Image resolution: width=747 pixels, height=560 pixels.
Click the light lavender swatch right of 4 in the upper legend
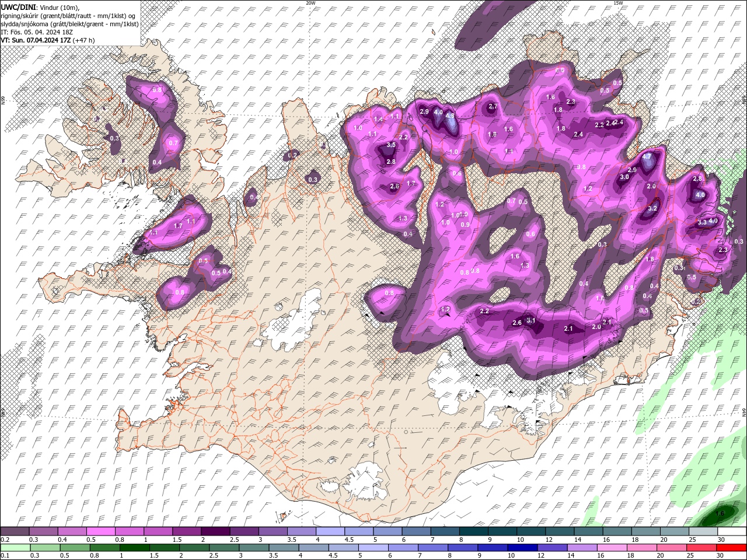[x=330, y=531]
